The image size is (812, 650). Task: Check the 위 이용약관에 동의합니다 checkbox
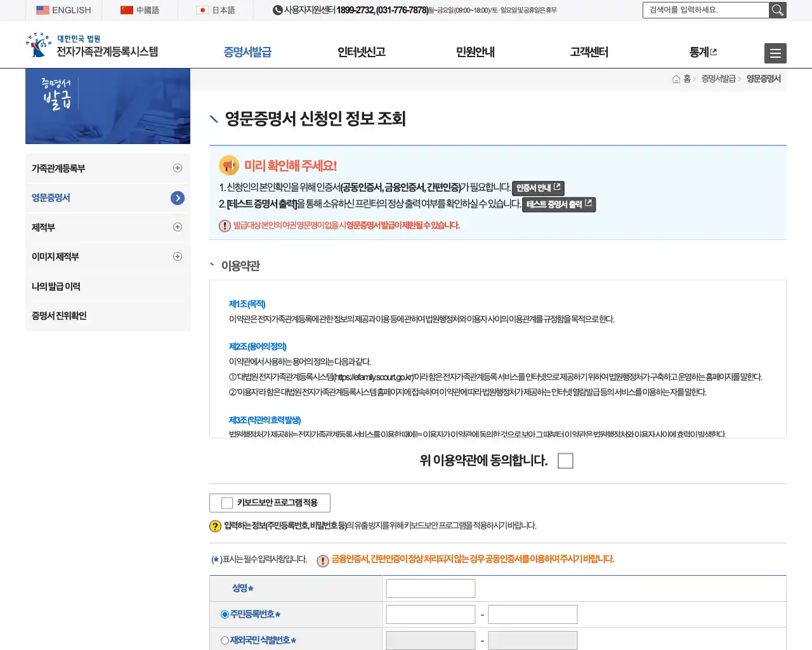point(565,460)
